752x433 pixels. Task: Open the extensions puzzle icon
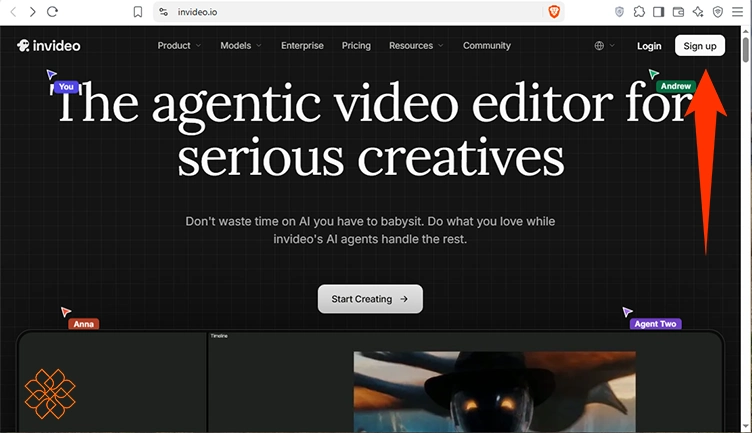[x=639, y=12]
